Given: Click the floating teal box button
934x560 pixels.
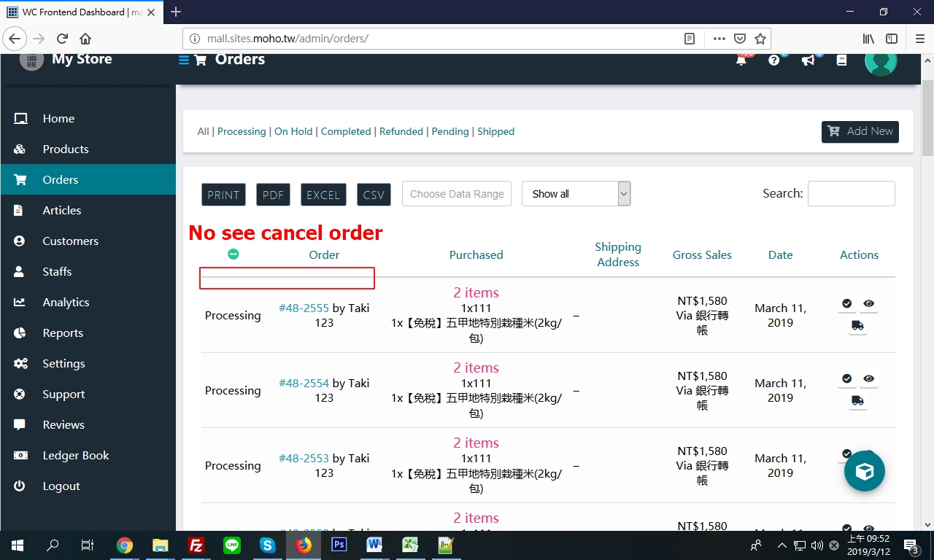Looking at the screenshot, I should [865, 471].
